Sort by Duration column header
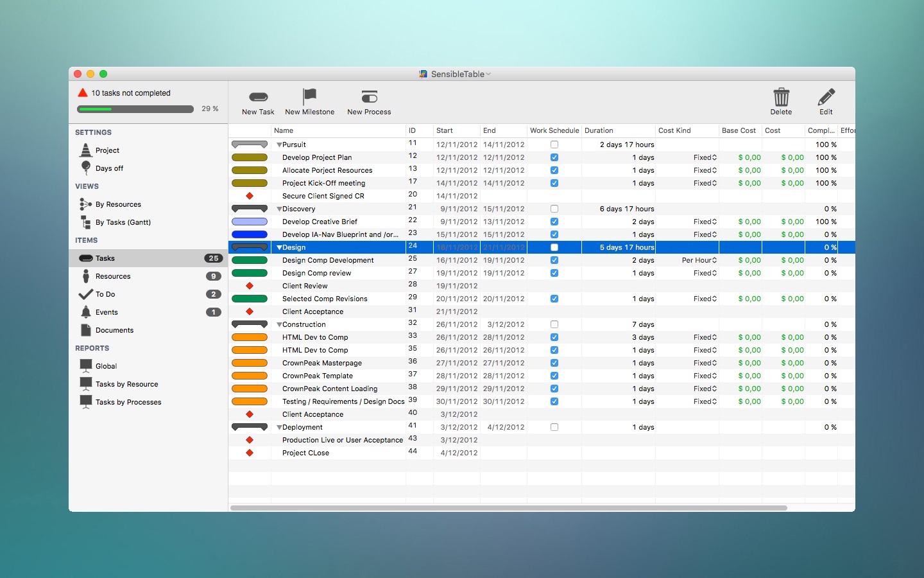 pyautogui.click(x=619, y=130)
